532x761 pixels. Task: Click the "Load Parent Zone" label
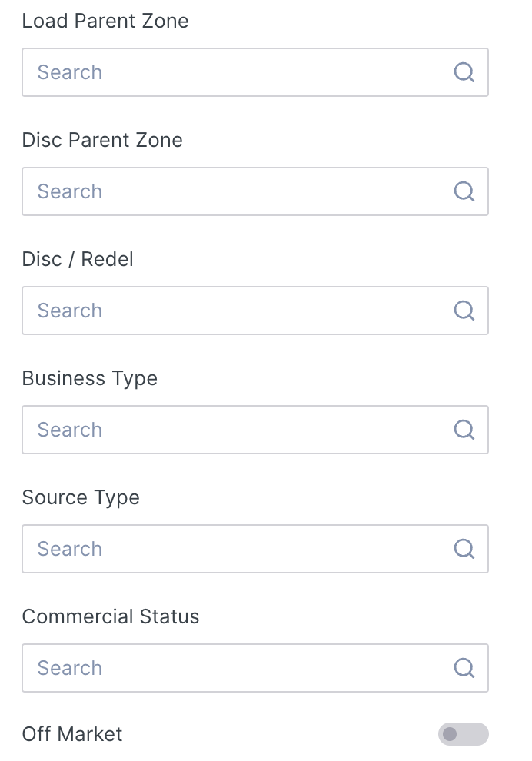[x=105, y=21]
